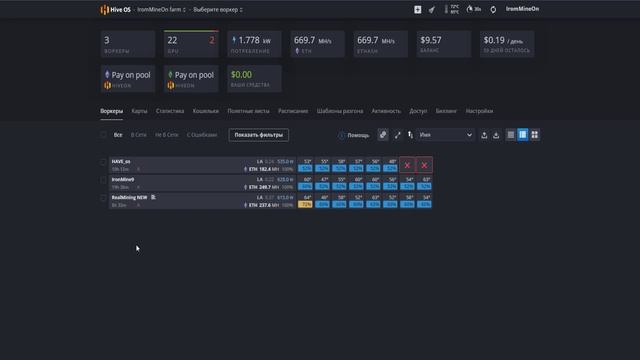The width and height of the screenshot is (640, 360).
Task: Select the highlighted column view layout icon
Action: click(x=522, y=135)
